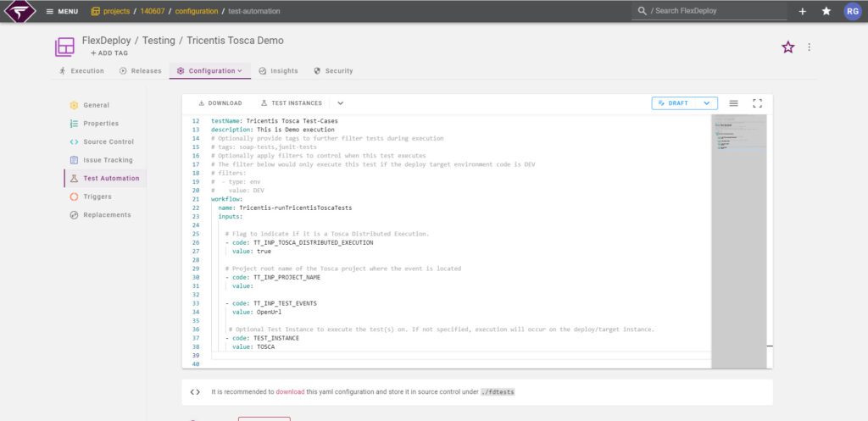Click the download link in recommendation note
This screenshot has height=421, width=868.
tap(290, 391)
